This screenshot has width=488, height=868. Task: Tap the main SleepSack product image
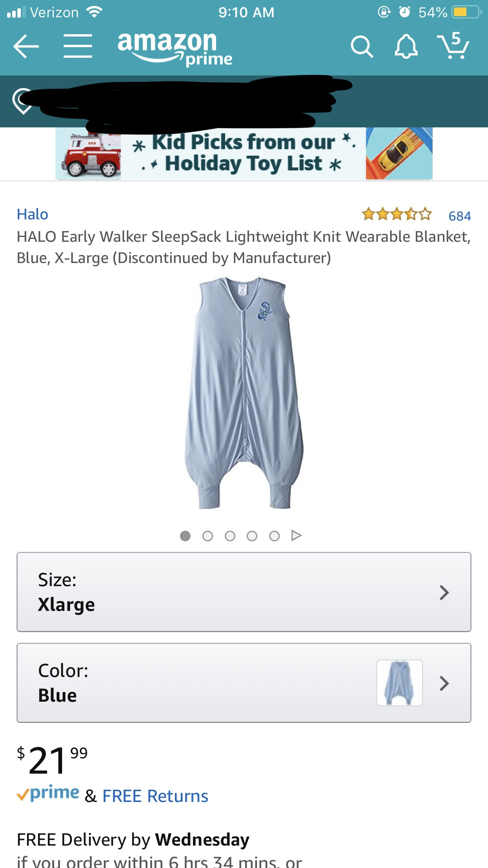(244, 393)
